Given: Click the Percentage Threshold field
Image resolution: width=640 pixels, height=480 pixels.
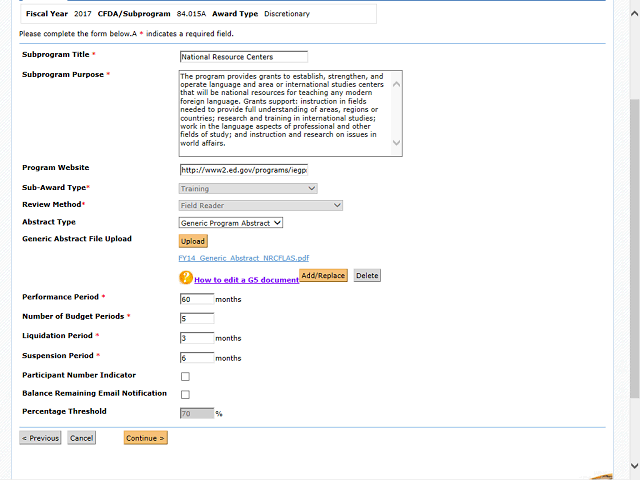Looking at the screenshot, I should 197,413.
